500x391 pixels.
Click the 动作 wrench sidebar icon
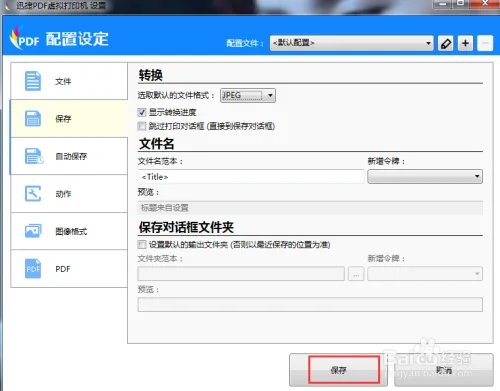pos(33,193)
